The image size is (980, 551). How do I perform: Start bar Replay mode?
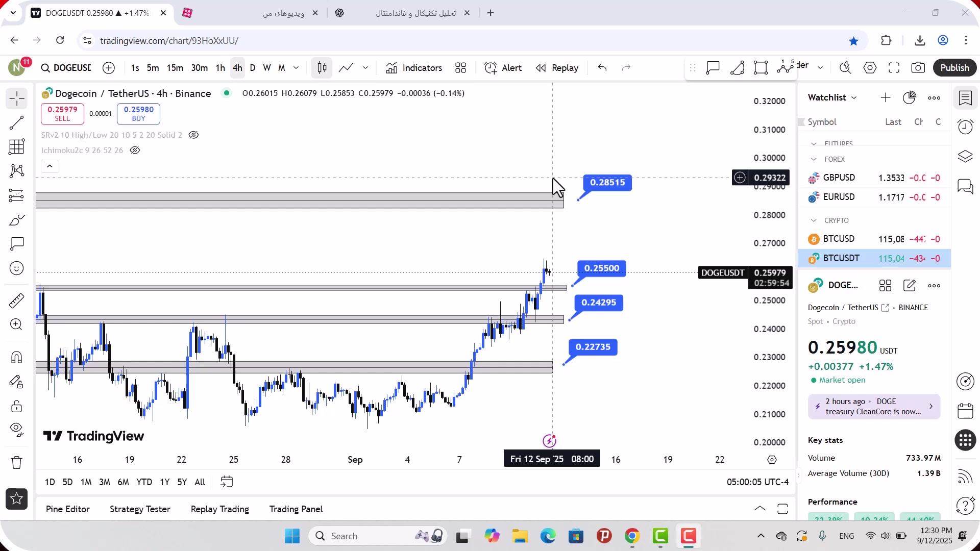coord(557,68)
